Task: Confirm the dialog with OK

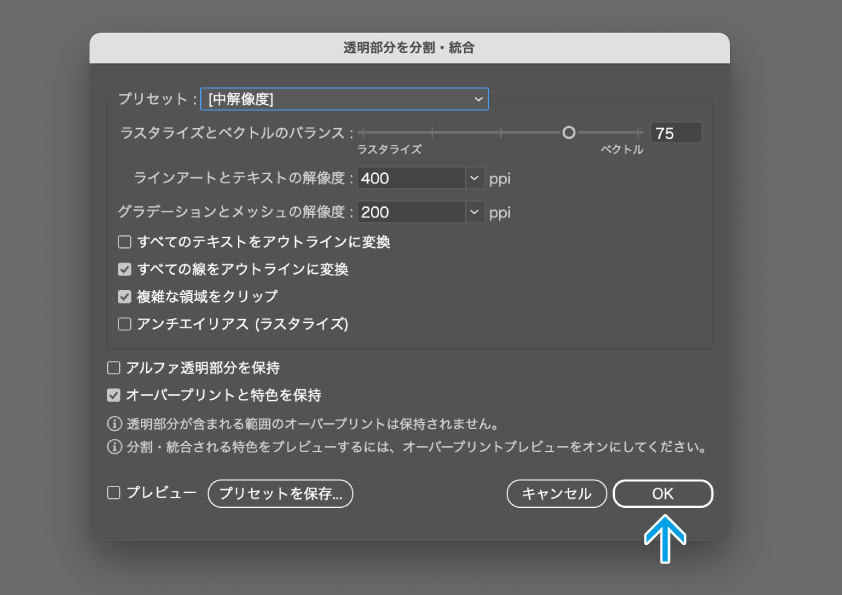Action: 662,493
